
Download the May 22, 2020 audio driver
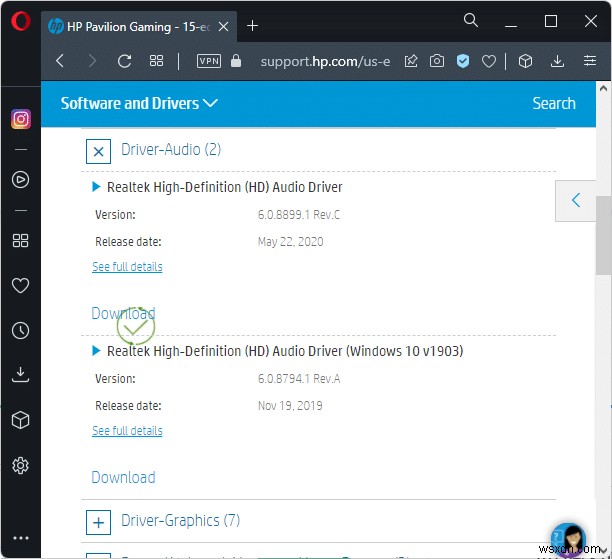point(123,313)
